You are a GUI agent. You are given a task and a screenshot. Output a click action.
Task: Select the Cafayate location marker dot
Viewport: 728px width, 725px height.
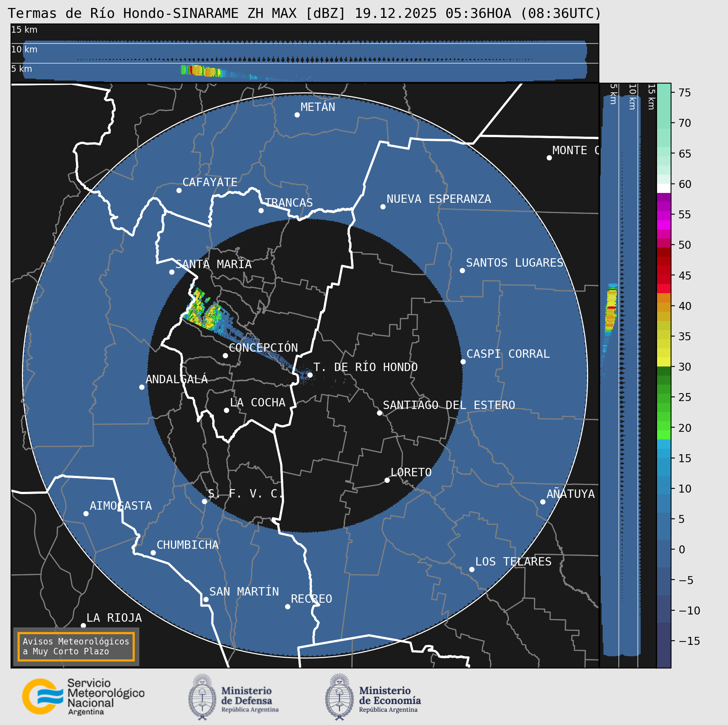click(x=179, y=190)
